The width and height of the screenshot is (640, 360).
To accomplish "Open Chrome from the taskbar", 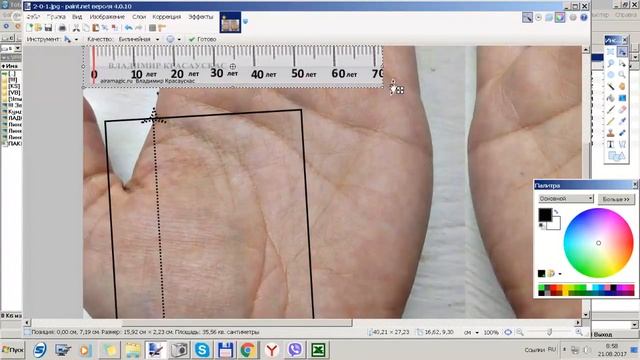I will click(x=248, y=350).
